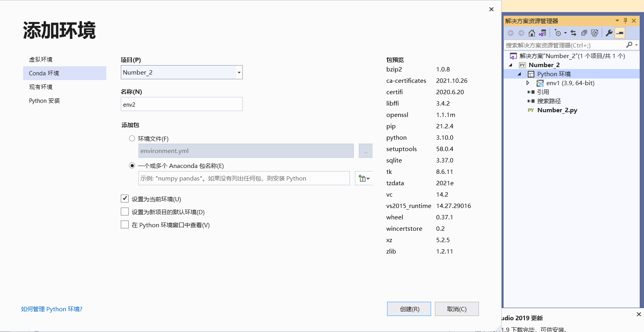This screenshot has height=332, width=644.
Task: Switch views with the Visual Studio solution icon
Action: [542, 33]
